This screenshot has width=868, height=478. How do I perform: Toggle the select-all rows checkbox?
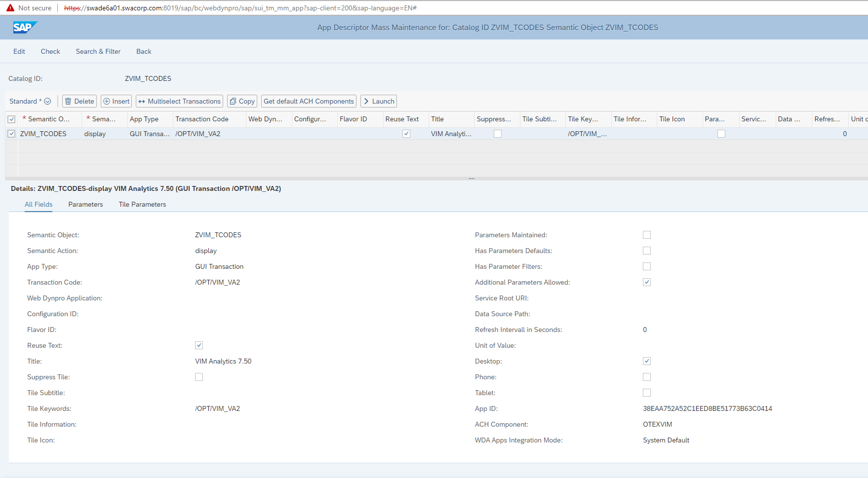tap(11, 119)
